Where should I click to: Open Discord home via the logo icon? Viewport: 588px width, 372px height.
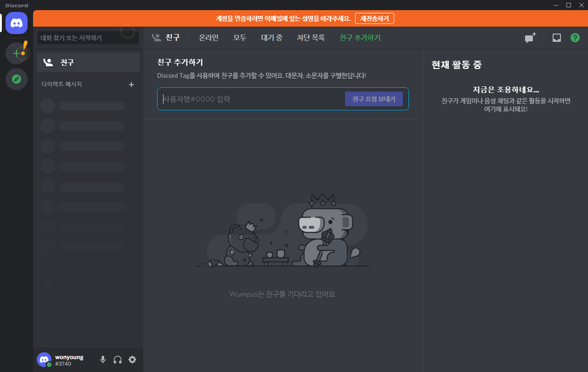pos(17,23)
